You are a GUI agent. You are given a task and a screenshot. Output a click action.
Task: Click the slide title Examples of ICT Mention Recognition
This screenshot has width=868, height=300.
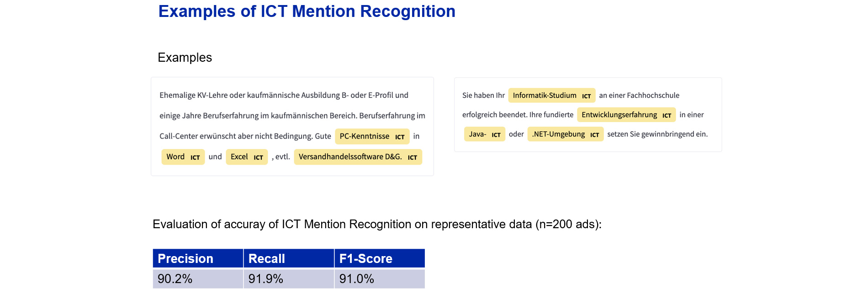(307, 11)
